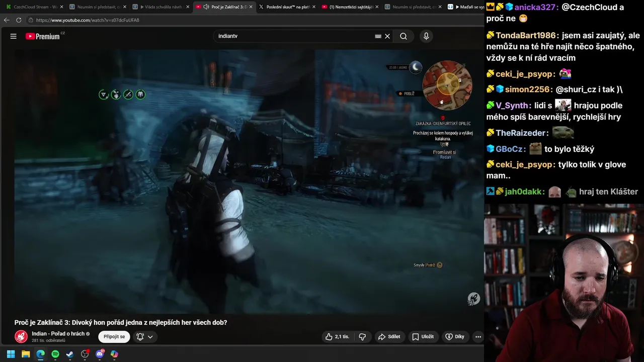The width and height of the screenshot is (644, 362).
Task: Close the CzechCloud Stream tab
Action: (61, 7)
